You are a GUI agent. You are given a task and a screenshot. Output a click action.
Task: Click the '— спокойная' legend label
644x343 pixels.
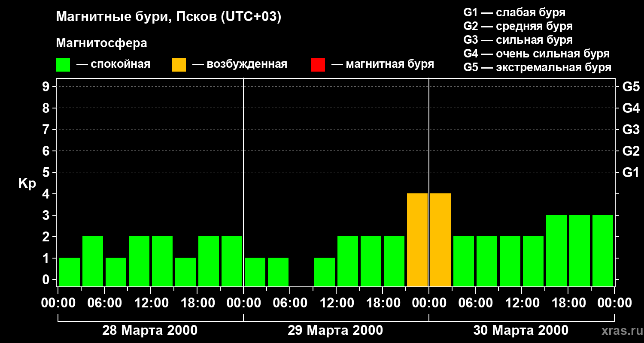(113, 64)
